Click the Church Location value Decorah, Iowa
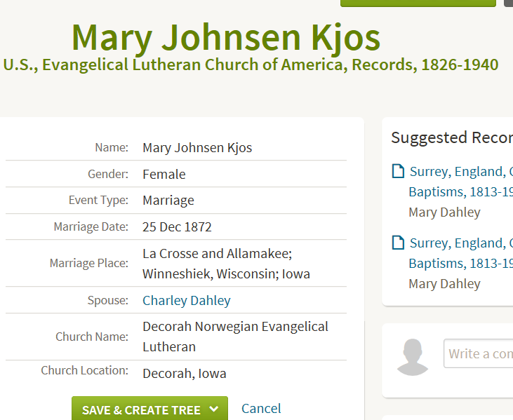The height and width of the screenshot is (420, 513). [x=184, y=373]
